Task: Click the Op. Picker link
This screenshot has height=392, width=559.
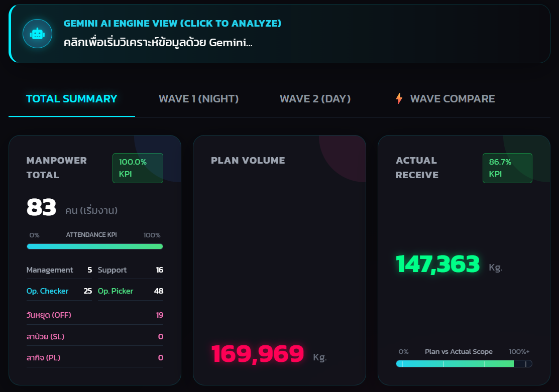Action: 116,291
